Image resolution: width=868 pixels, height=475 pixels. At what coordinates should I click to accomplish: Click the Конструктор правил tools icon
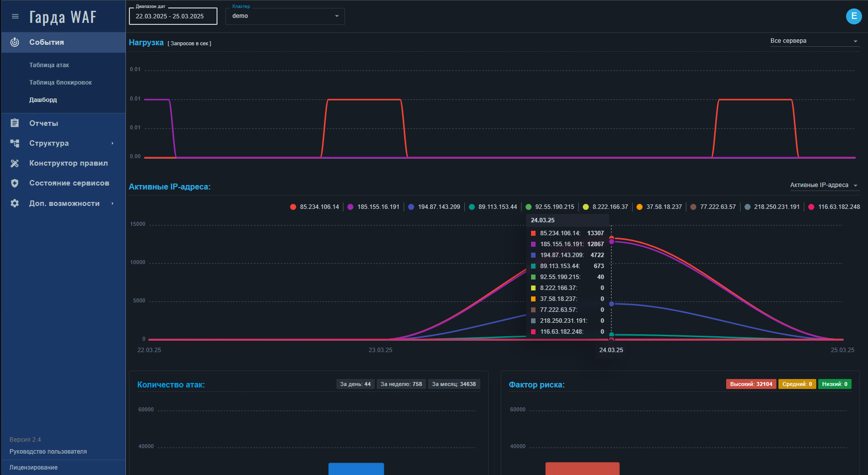[x=15, y=163]
